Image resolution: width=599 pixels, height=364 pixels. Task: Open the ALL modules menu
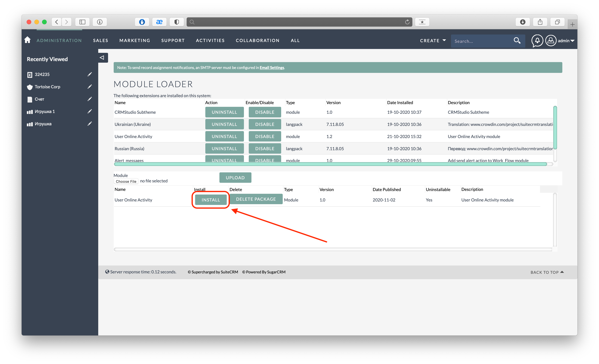295,40
